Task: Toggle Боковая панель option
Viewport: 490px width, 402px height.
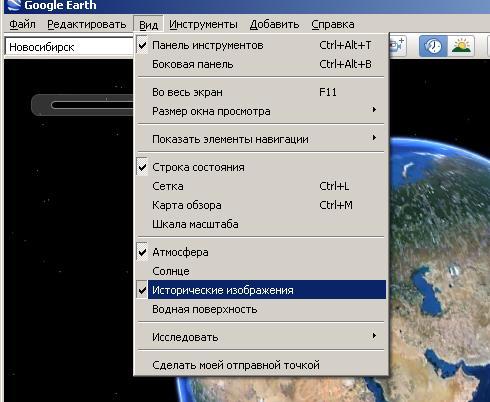Action: 261,64
